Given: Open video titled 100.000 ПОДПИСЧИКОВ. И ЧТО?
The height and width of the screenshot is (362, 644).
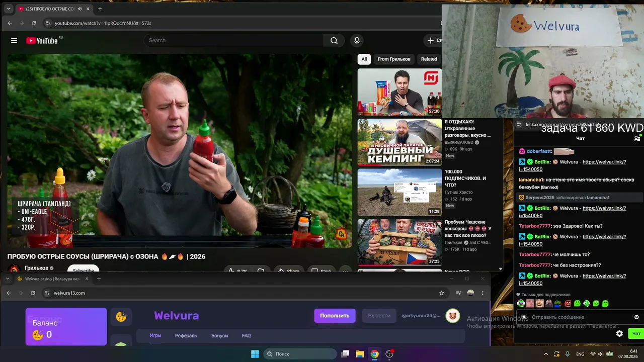Looking at the screenshot, I should (x=465, y=178).
